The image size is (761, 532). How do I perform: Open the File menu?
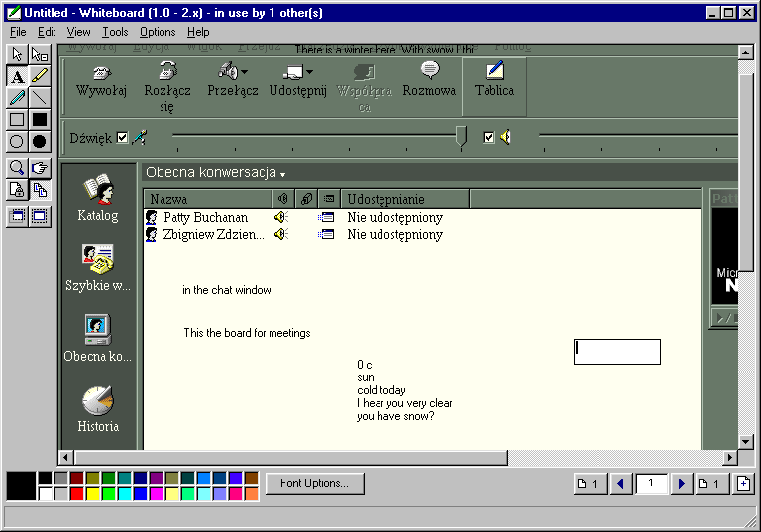[18, 32]
